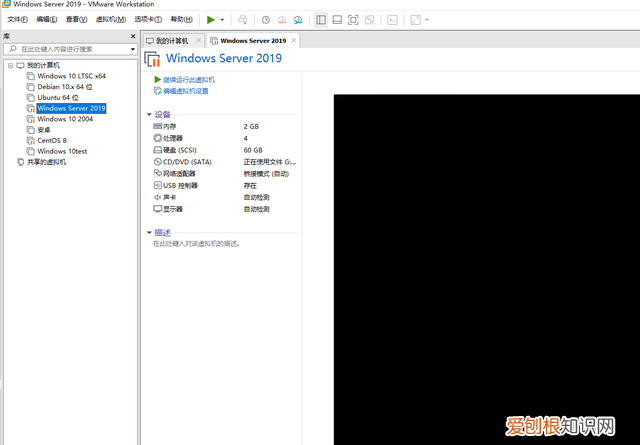The image size is (640, 445).
Task: Switch to the Windows Server 2019 tab
Action: click(x=253, y=41)
